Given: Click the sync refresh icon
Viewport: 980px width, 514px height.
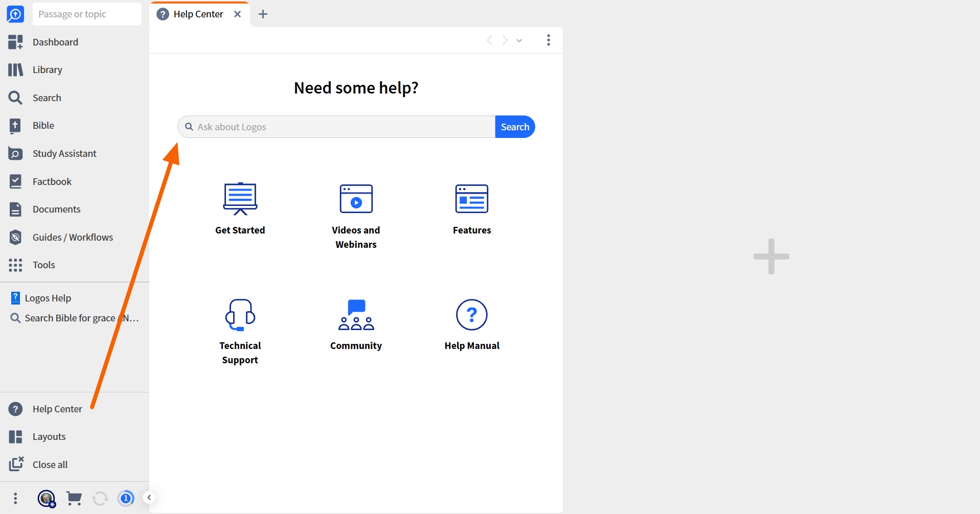Looking at the screenshot, I should 100,498.
